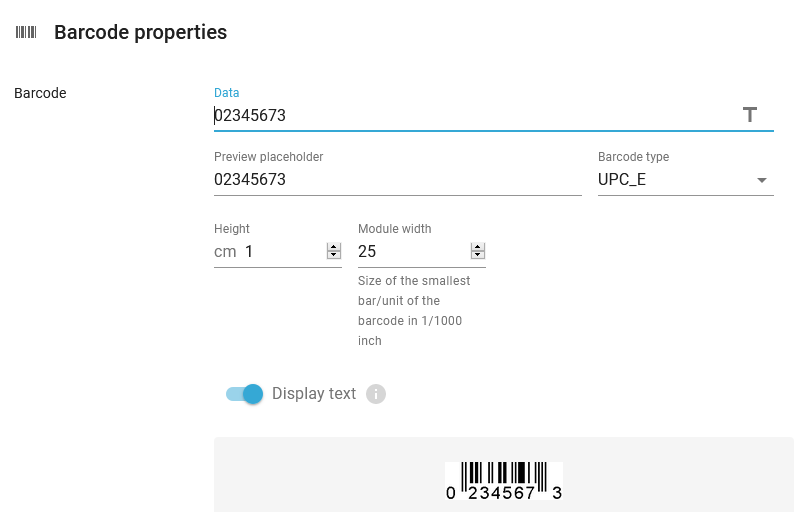Click the Module width value field
This screenshot has width=809, height=512.
pos(413,251)
